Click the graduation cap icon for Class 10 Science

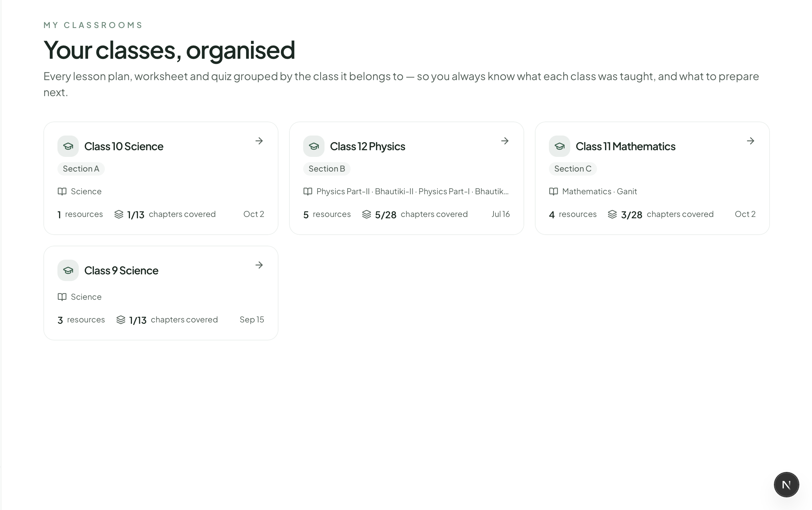point(68,146)
